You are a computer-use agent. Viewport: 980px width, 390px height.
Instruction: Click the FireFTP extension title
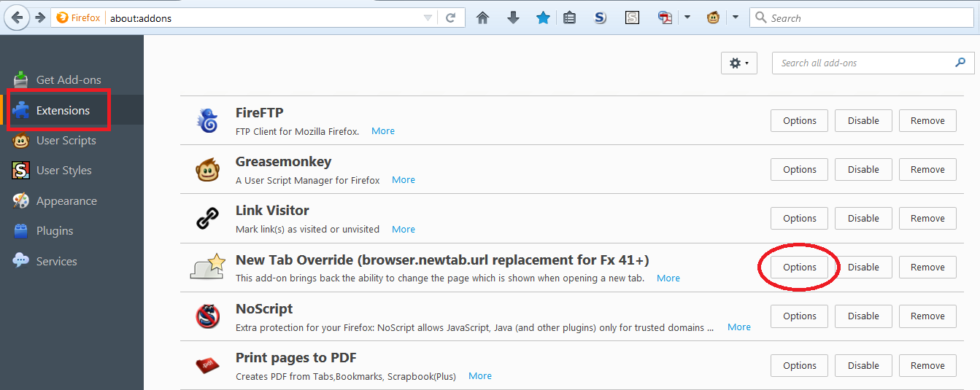coord(259,113)
